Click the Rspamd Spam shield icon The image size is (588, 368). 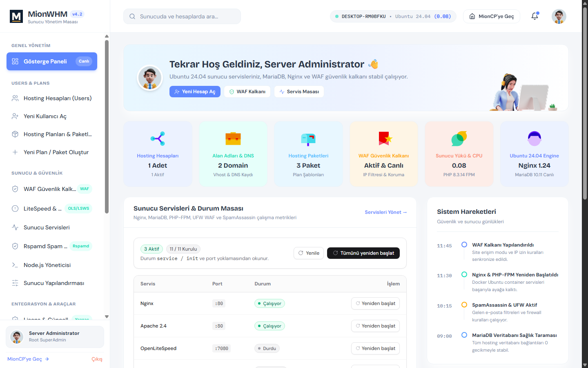[x=15, y=246]
